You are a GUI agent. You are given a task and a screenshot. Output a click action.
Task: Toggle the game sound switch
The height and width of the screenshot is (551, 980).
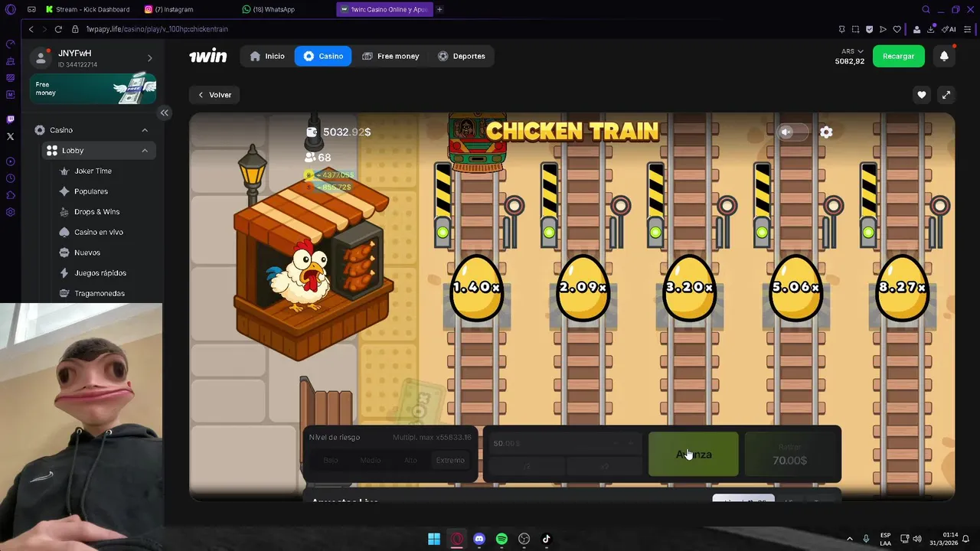click(792, 132)
